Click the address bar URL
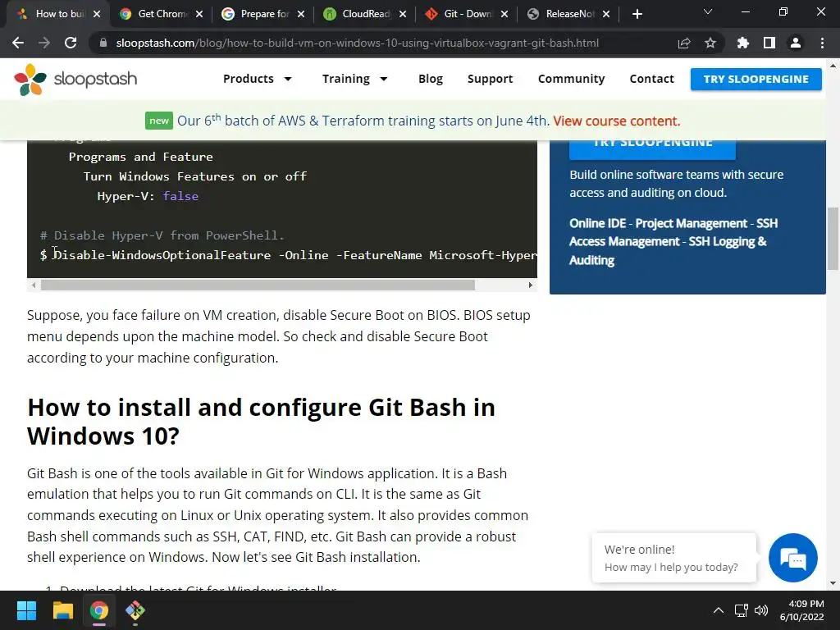Viewport: 840px width, 630px height. pyautogui.click(x=358, y=43)
